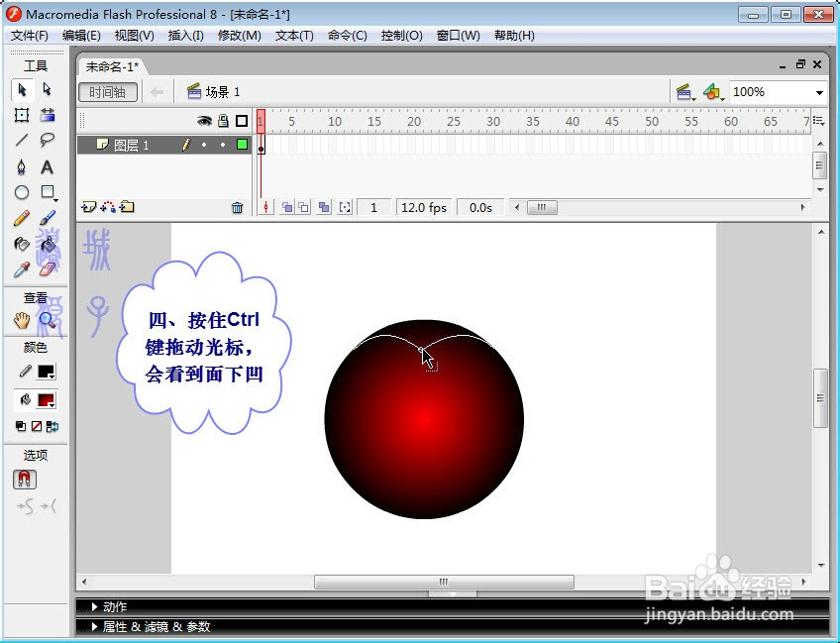Delete 图层 1 using the trash icon
This screenshot has width=840, height=643.
pos(237,207)
